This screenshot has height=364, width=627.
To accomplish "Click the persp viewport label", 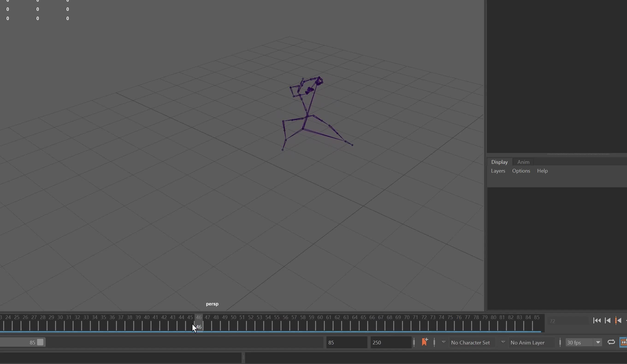I will [212, 304].
